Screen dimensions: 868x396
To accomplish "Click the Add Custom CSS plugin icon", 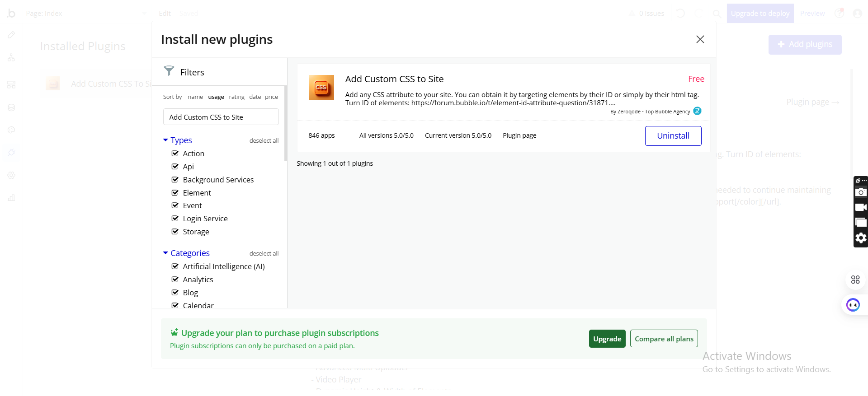I will click(x=321, y=87).
